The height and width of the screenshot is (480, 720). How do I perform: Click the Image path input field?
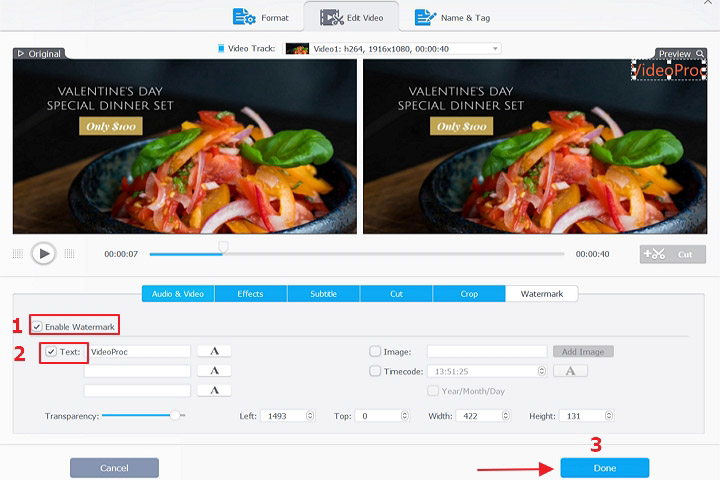pyautogui.click(x=487, y=352)
